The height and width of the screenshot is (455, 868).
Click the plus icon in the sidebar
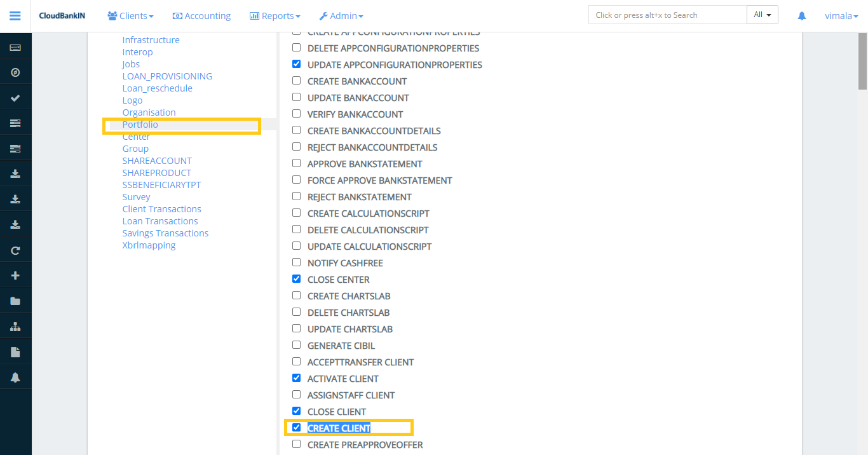[15, 275]
